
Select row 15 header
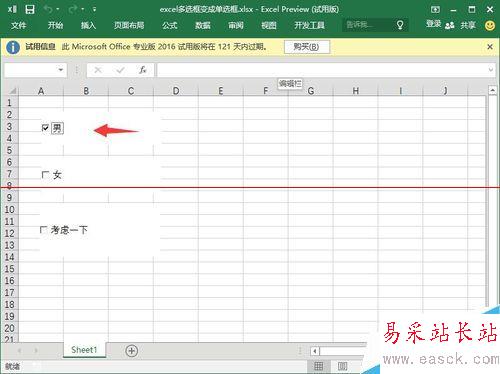pos(9,269)
